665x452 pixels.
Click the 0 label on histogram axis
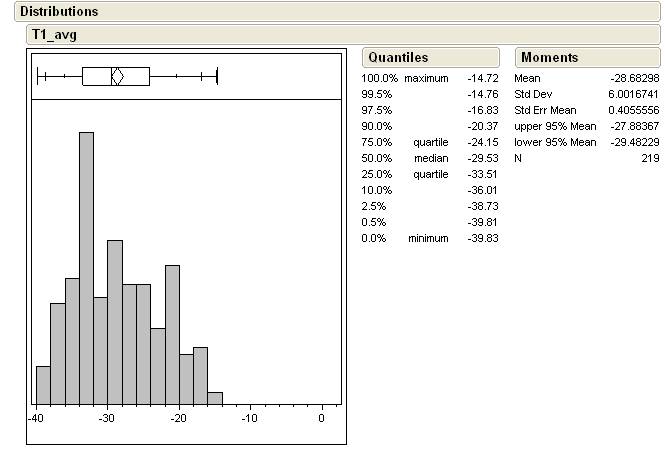click(321, 418)
